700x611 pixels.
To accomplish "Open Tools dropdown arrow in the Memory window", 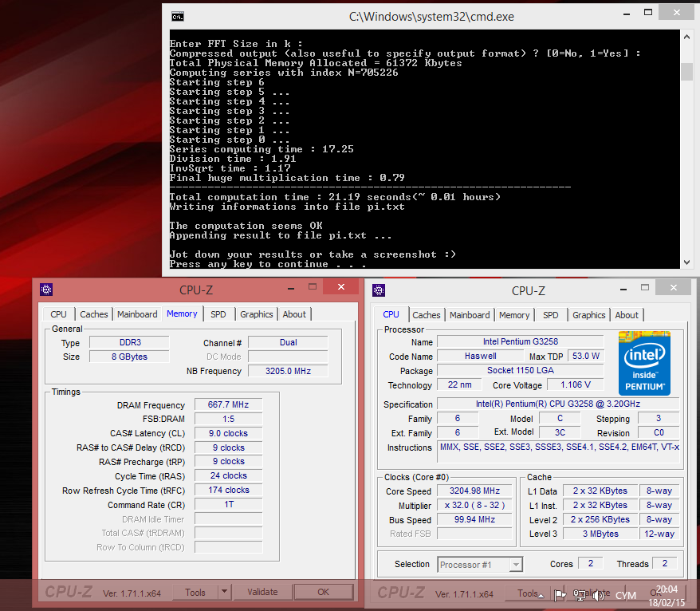I will [224, 592].
